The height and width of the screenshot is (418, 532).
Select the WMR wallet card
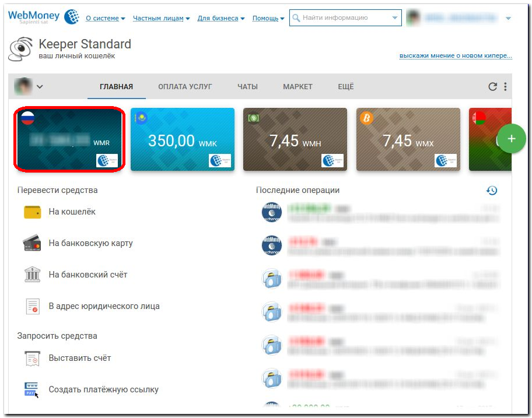(69, 139)
